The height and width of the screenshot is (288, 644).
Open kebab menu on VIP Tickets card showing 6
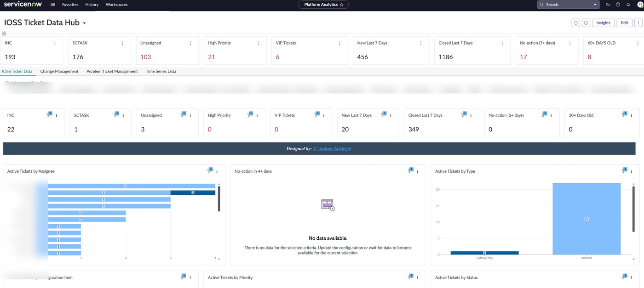(x=340, y=43)
